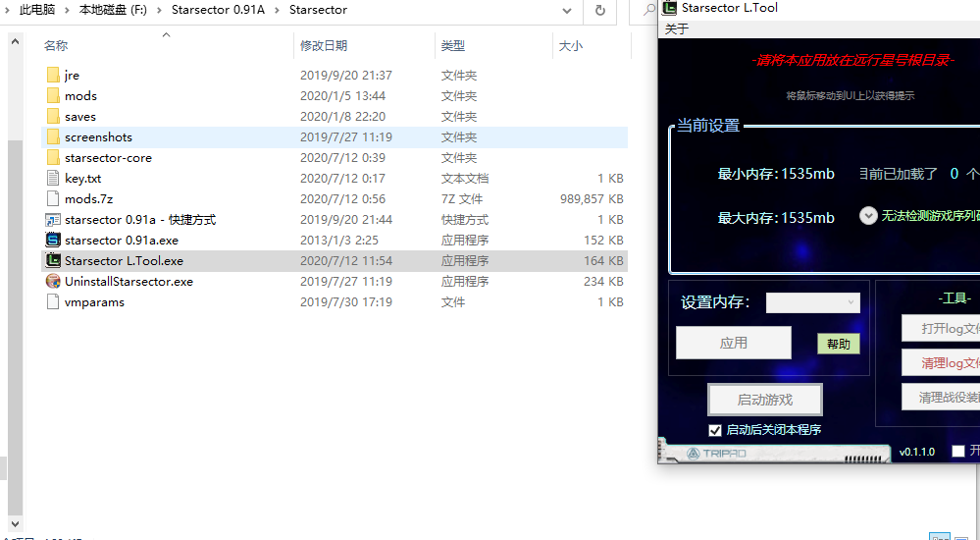Image resolution: width=980 pixels, height=540 pixels.
Task: Sort files by the 修改日期 column header
Action: [324, 46]
